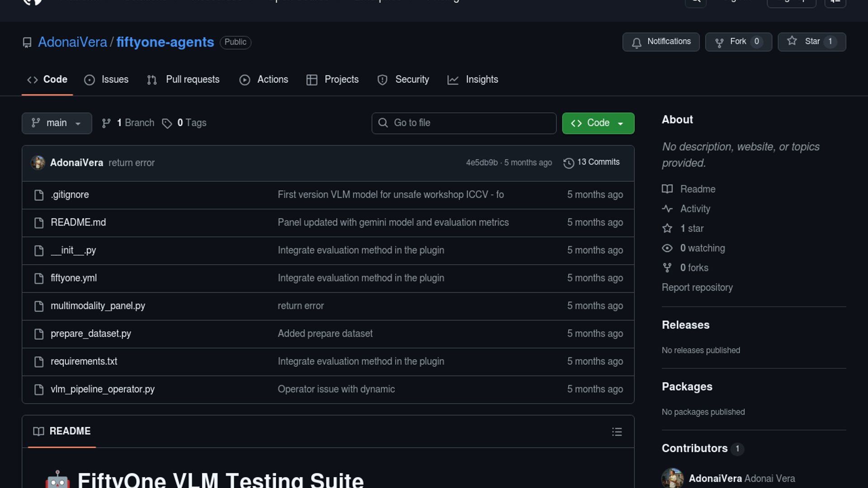The height and width of the screenshot is (488, 868).
Task: Open the README outline list icon
Action: pos(617,432)
